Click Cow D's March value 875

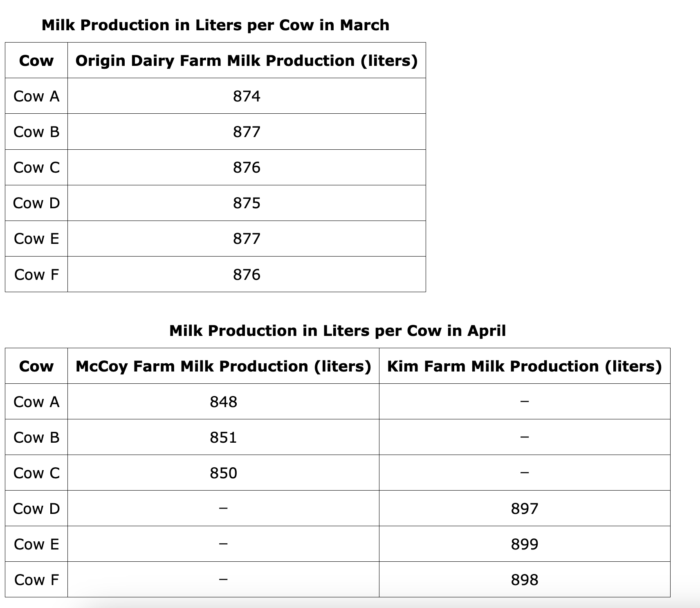pyautogui.click(x=247, y=203)
